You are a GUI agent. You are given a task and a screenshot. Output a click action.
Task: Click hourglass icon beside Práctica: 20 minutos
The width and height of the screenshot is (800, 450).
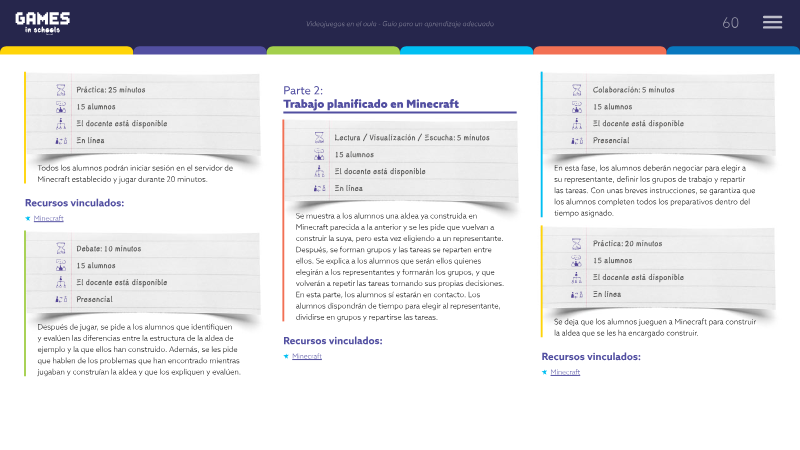pos(577,244)
